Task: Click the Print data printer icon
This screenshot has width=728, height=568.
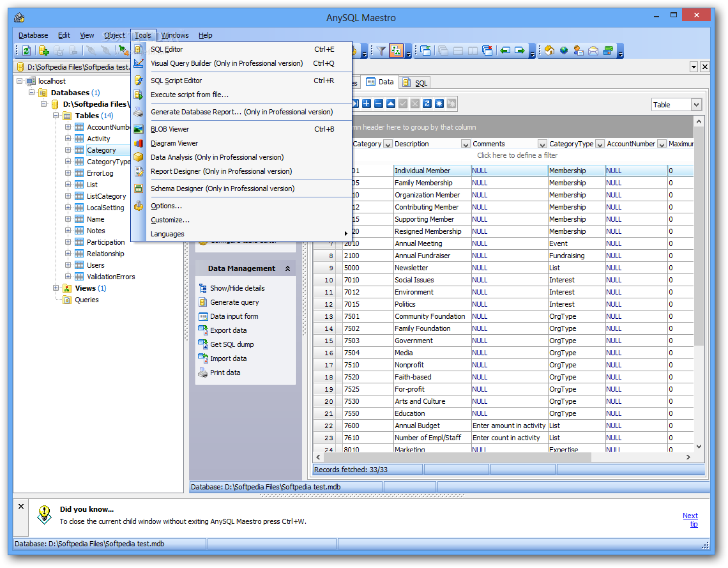Action: coord(203,372)
